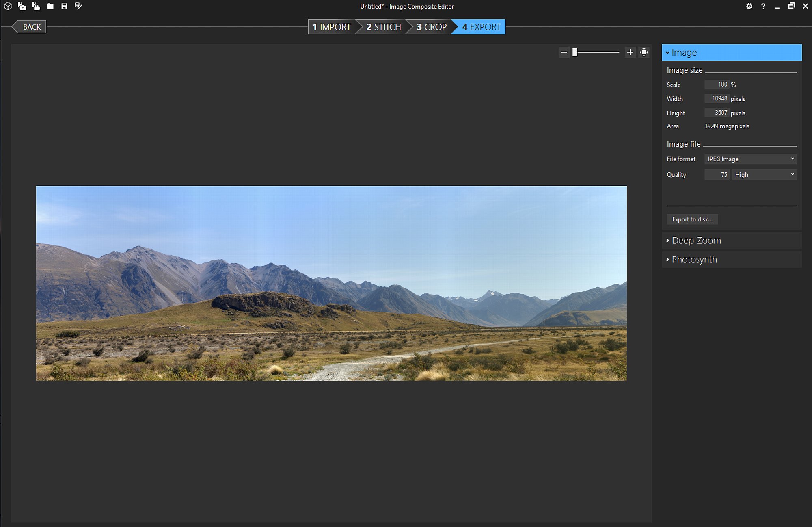Click the Save As icon with a pencil

(78, 6)
